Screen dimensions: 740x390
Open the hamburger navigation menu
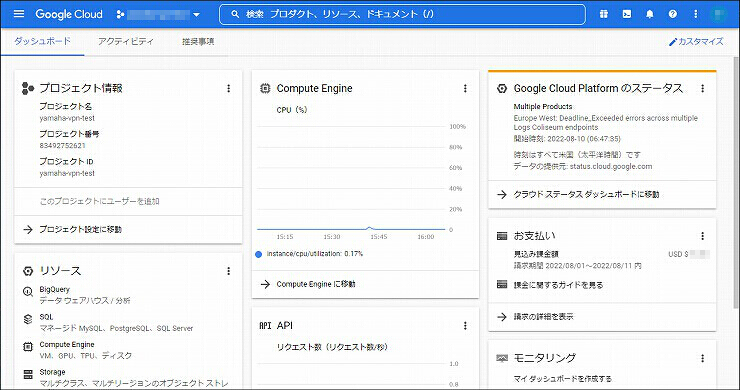coord(19,14)
